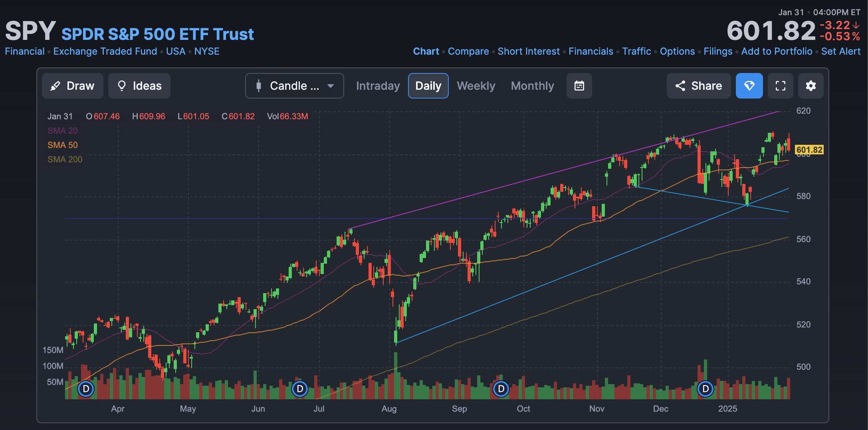Screen dimensions: 868x430
Task: Click the Jan 31 date in chart legend
Action: click(x=60, y=116)
